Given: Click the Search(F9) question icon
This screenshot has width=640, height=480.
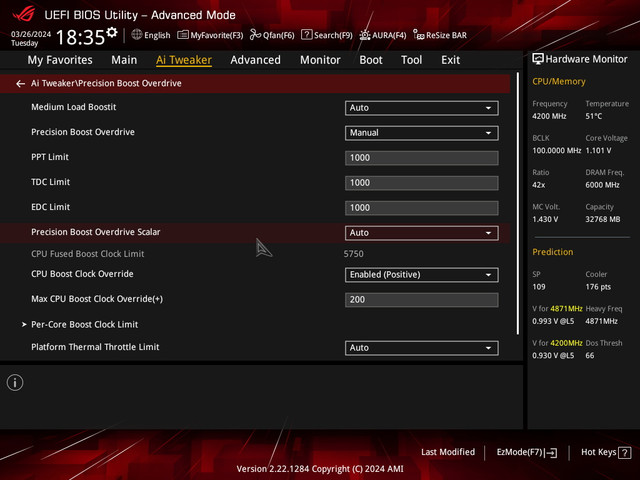Looking at the screenshot, I should [307, 35].
